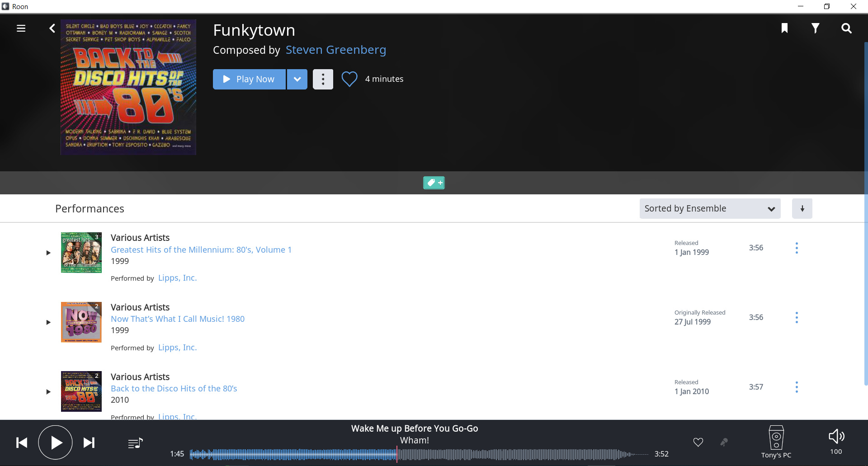868x466 pixels.
Task: Restore down the Roon window
Action: pyautogui.click(x=827, y=6)
